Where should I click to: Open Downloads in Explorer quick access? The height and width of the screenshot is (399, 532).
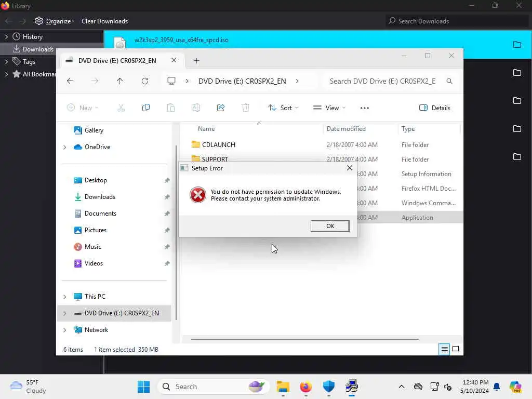click(100, 197)
